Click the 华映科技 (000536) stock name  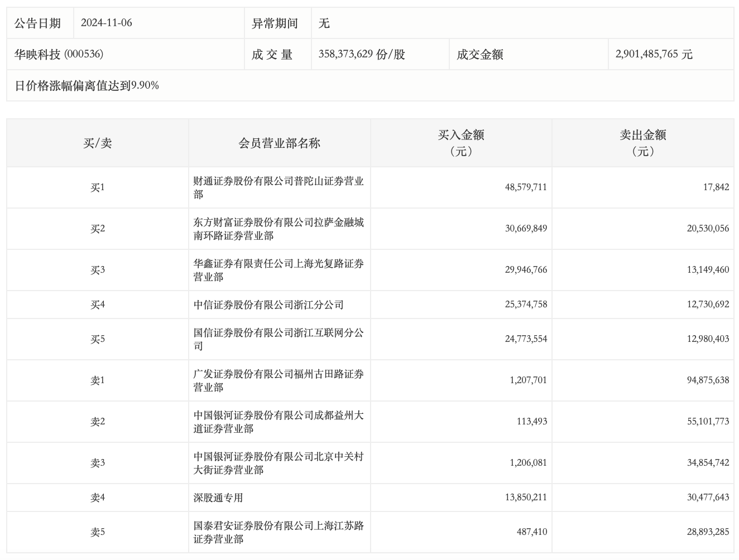coord(59,54)
